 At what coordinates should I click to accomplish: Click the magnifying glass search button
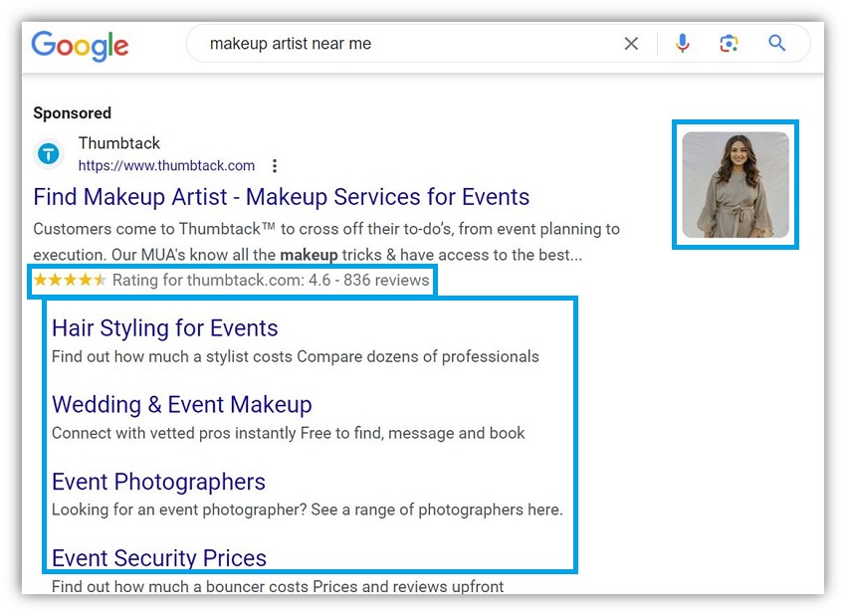pos(777,44)
